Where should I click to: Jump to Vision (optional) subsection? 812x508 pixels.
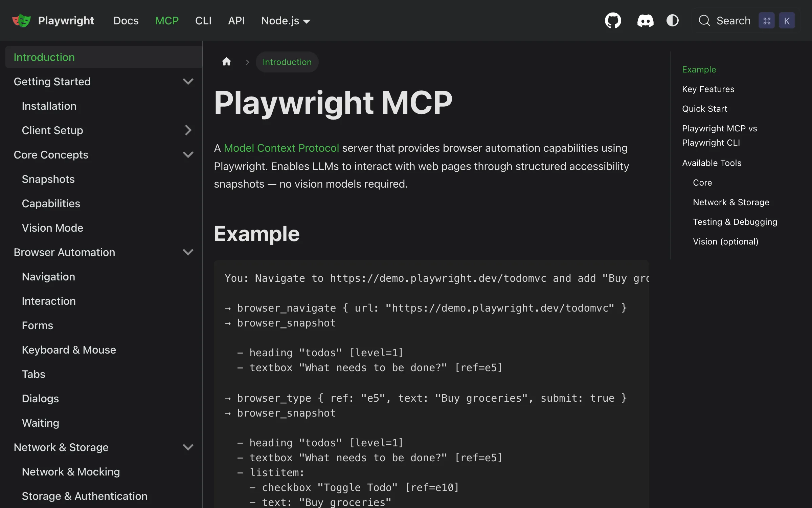pos(725,241)
